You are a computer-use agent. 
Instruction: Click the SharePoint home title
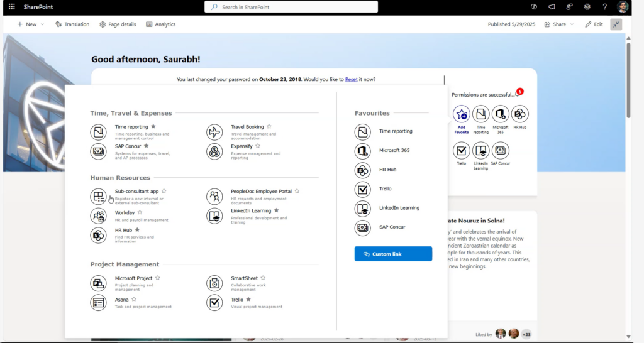[38, 7]
